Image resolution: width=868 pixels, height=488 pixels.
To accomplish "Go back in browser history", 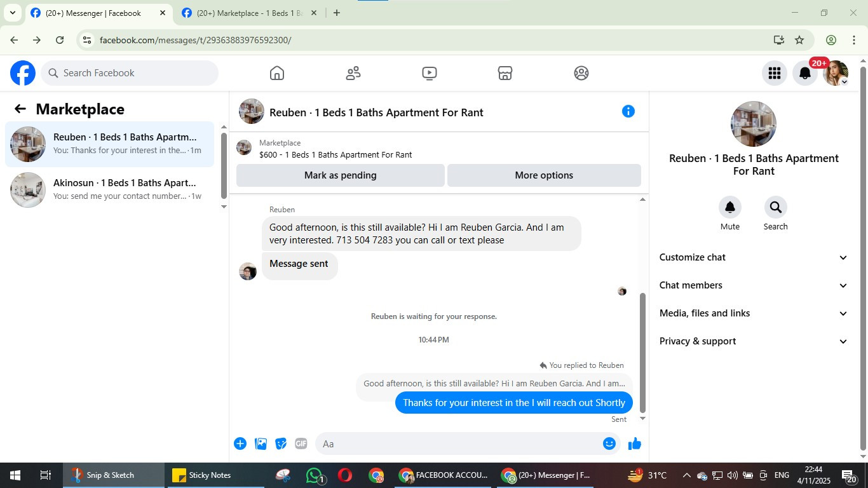I will point(14,40).
